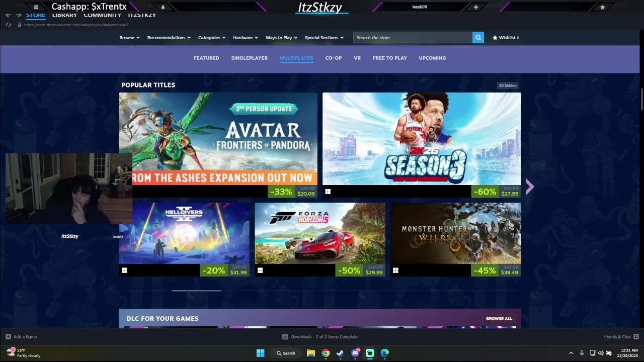The width and height of the screenshot is (644, 362).
Task: Click the Downloads tray icon
Action: pyautogui.click(x=285, y=336)
